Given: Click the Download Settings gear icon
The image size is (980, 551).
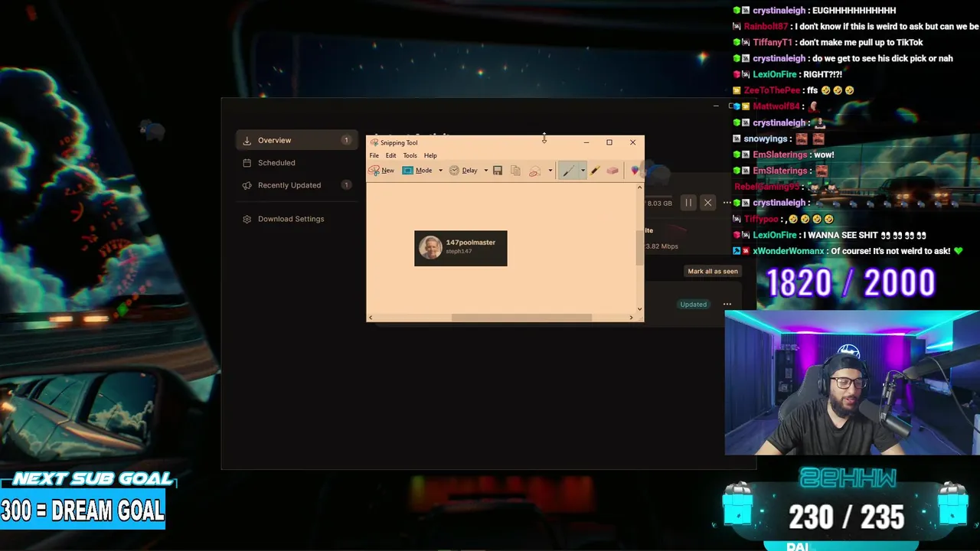Looking at the screenshot, I should [x=247, y=219].
